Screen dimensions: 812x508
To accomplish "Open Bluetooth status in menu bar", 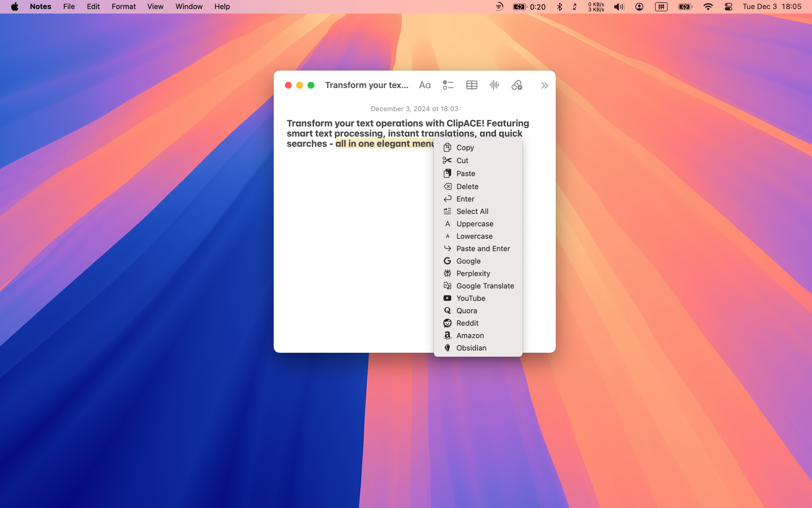I will click(x=559, y=7).
